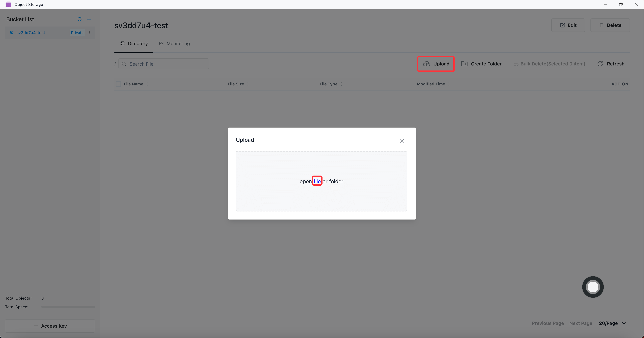Screen dimensions: 644x338
Task: Click the blue file link
Action: pos(317,181)
